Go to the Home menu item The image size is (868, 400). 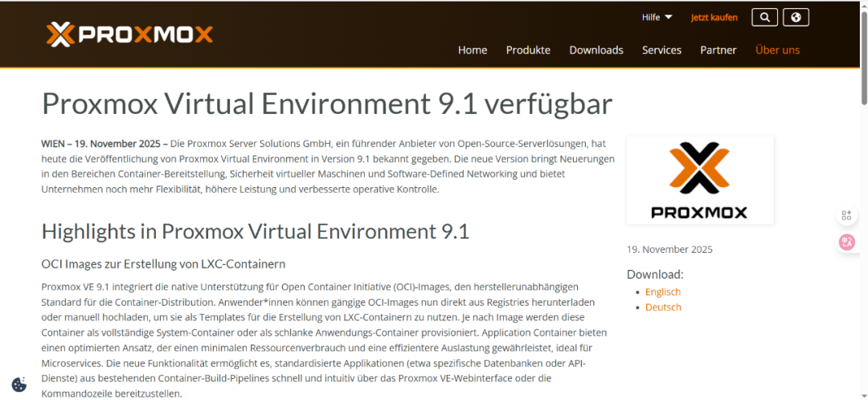[x=473, y=50]
